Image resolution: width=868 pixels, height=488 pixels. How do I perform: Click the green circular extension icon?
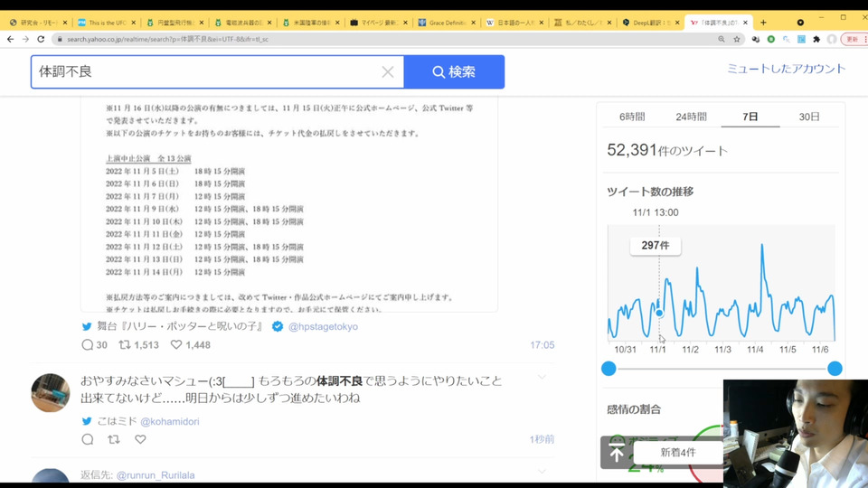pyautogui.click(x=771, y=39)
